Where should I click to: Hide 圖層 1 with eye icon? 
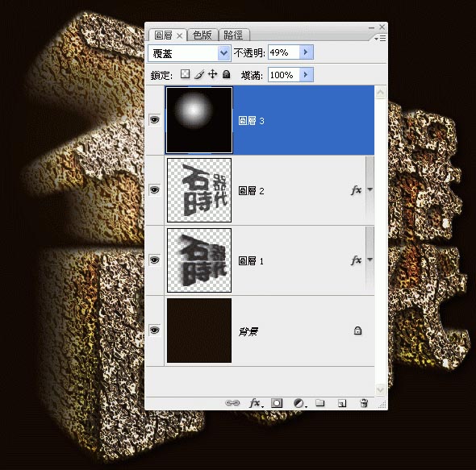tap(155, 260)
